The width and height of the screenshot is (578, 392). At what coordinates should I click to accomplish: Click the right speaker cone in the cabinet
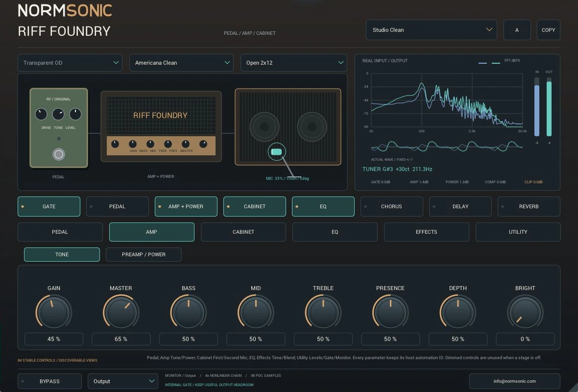tap(312, 127)
